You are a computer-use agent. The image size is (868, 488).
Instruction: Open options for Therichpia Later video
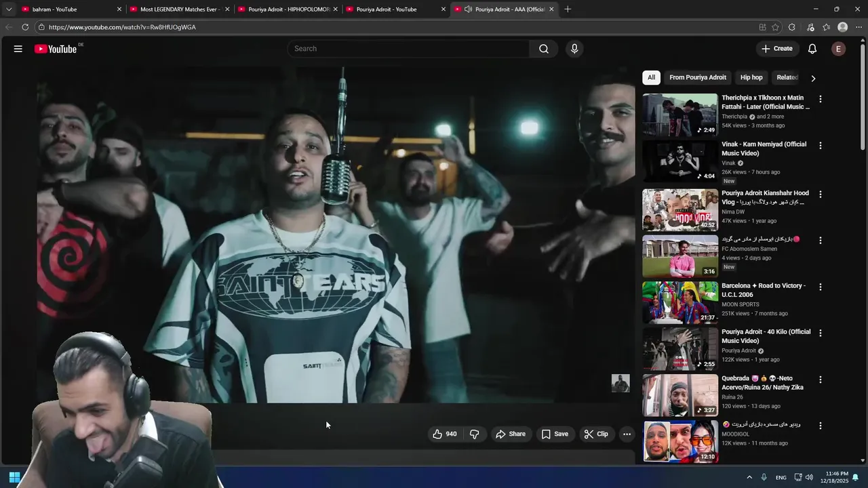pos(820,99)
